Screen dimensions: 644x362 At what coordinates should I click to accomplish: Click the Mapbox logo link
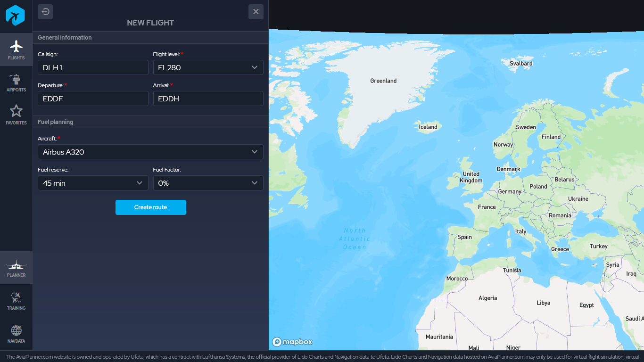pyautogui.click(x=292, y=342)
